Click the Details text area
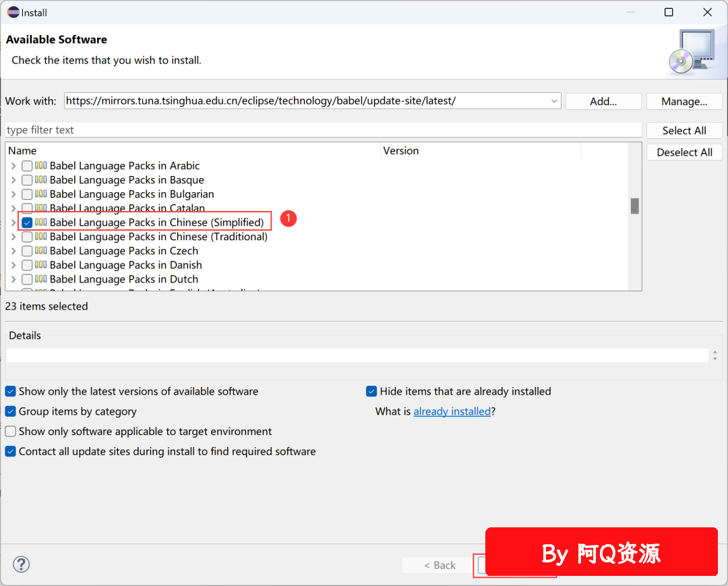Image resolution: width=728 pixels, height=586 pixels. (357, 355)
